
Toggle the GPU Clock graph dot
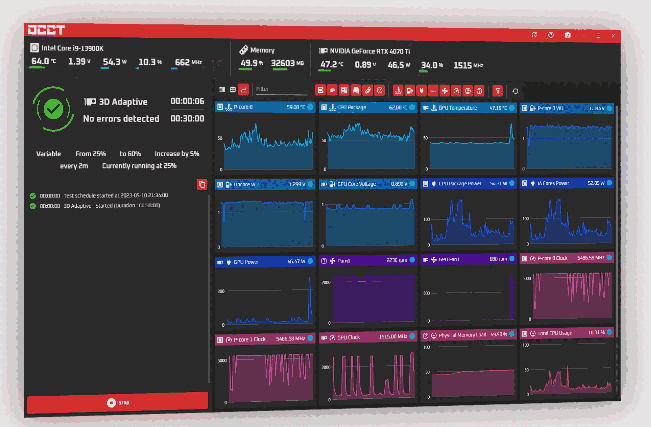(x=412, y=336)
